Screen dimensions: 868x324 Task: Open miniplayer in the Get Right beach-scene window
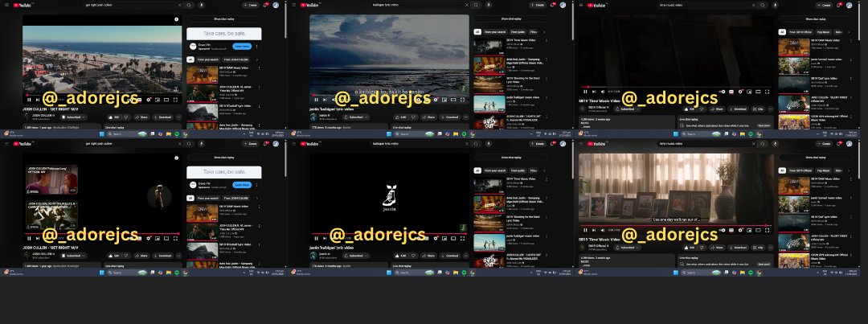tap(158, 100)
